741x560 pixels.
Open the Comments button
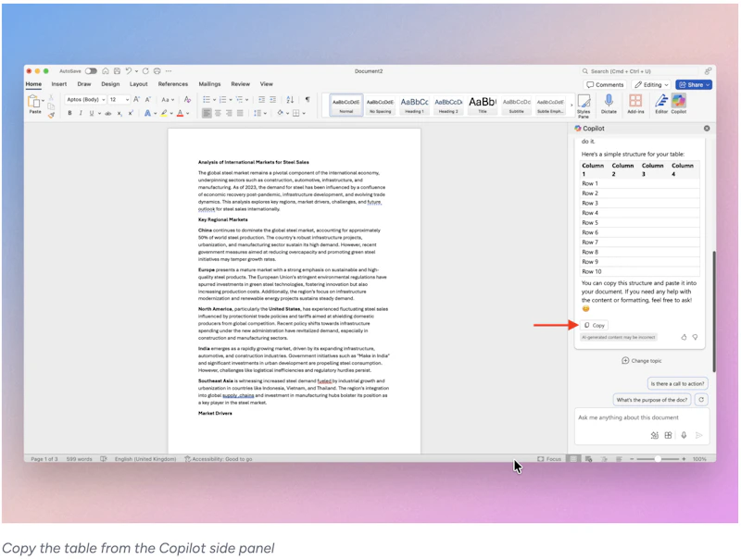(605, 84)
